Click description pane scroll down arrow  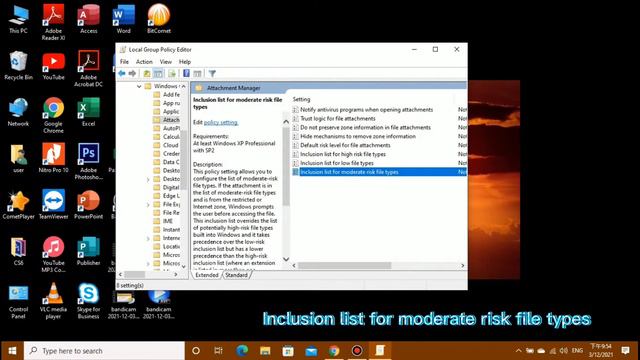[286, 259]
